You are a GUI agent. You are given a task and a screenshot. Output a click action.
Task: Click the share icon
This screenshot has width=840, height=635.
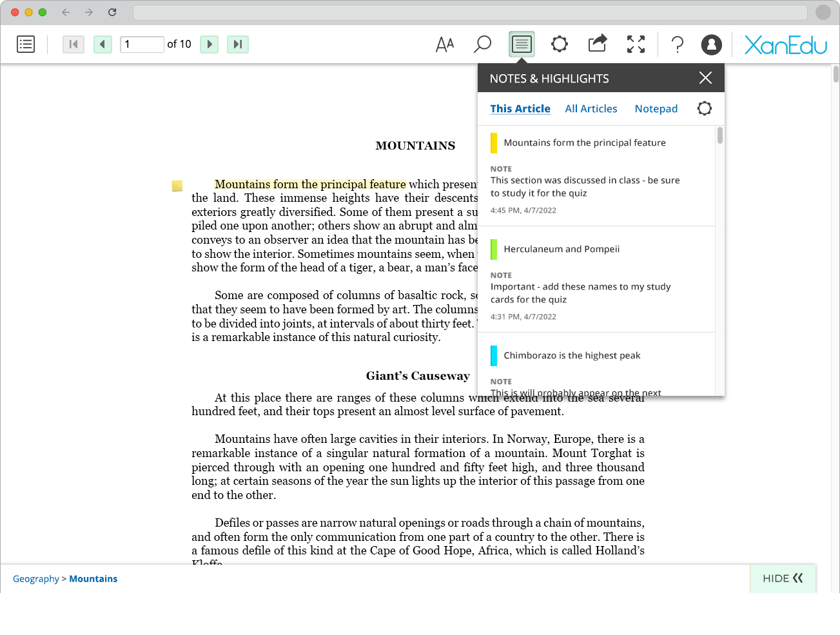pyautogui.click(x=598, y=44)
